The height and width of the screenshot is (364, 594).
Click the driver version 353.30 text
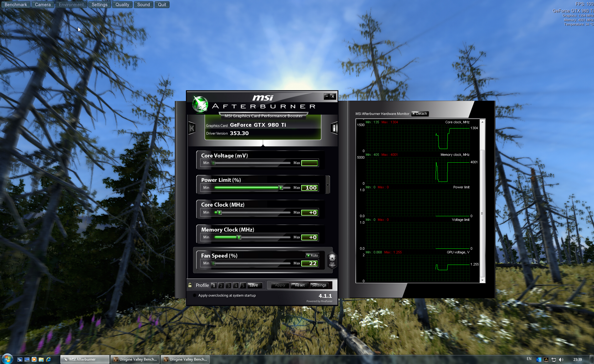239,133
